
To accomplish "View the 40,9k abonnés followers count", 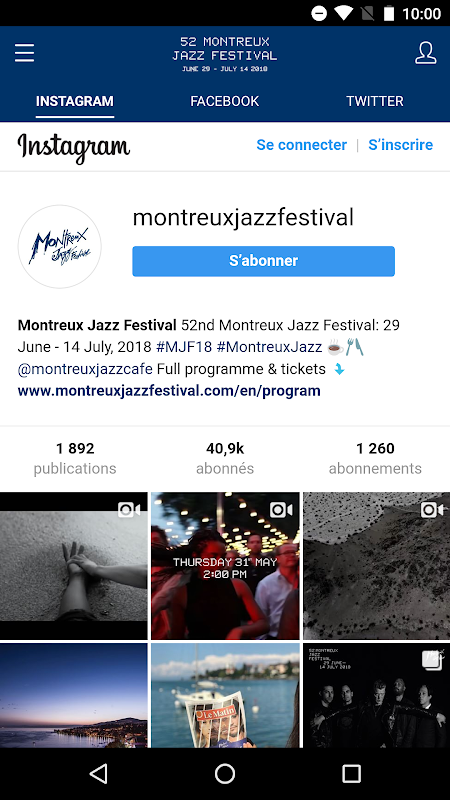I will point(225,458).
